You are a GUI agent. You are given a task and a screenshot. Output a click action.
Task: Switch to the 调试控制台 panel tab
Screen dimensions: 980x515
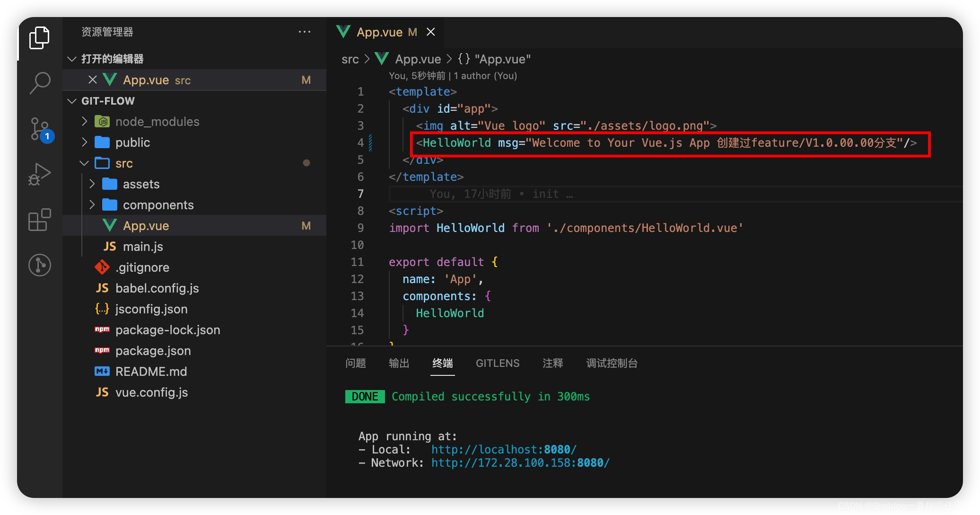(x=612, y=363)
